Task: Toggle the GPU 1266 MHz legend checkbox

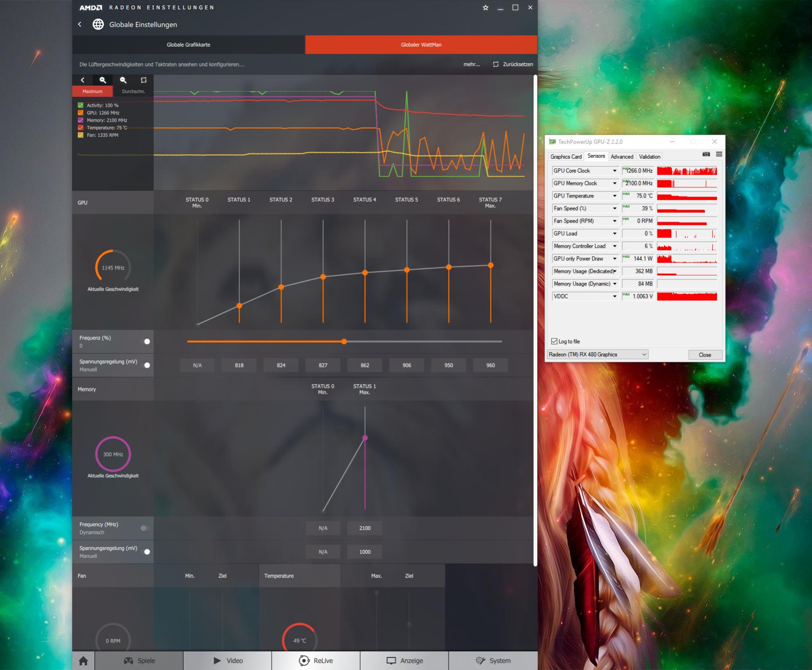Action: (81, 113)
